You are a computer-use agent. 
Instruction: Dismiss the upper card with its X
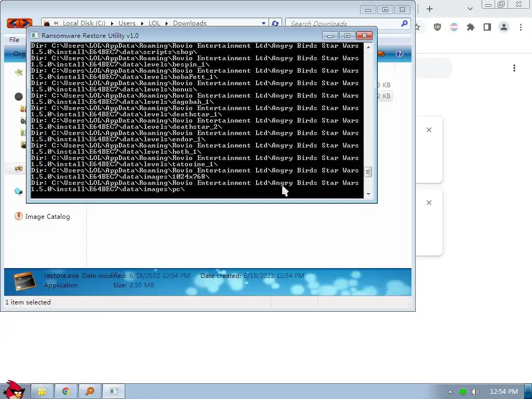(x=429, y=130)
